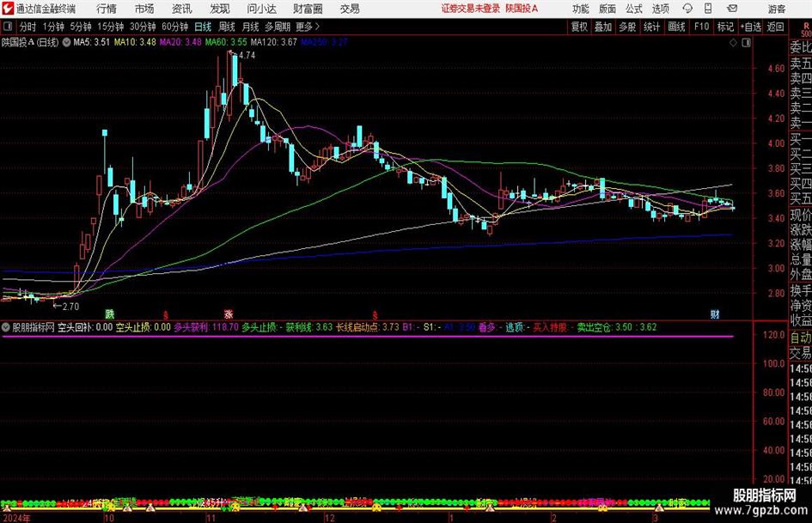Add stock via +自选 button
This screenshot has width=812, height=523.
(x=750, y=27)
